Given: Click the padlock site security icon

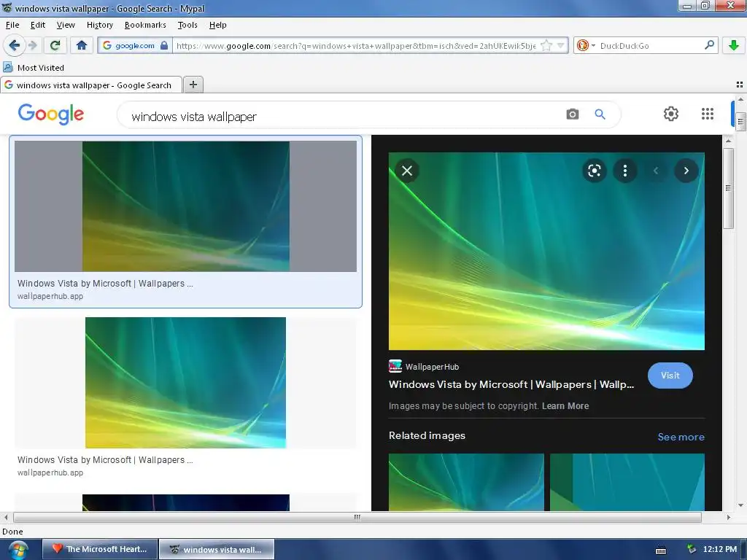Looking at the screenshot, I should pos(164,46).
